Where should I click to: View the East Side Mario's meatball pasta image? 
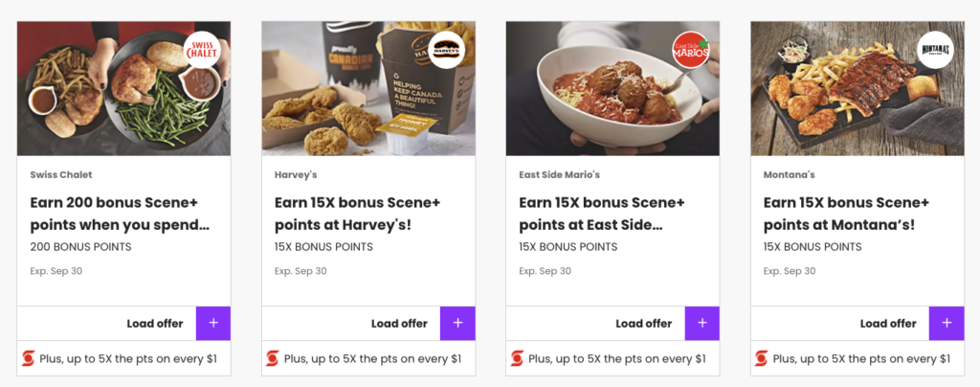tap(612, 89)
